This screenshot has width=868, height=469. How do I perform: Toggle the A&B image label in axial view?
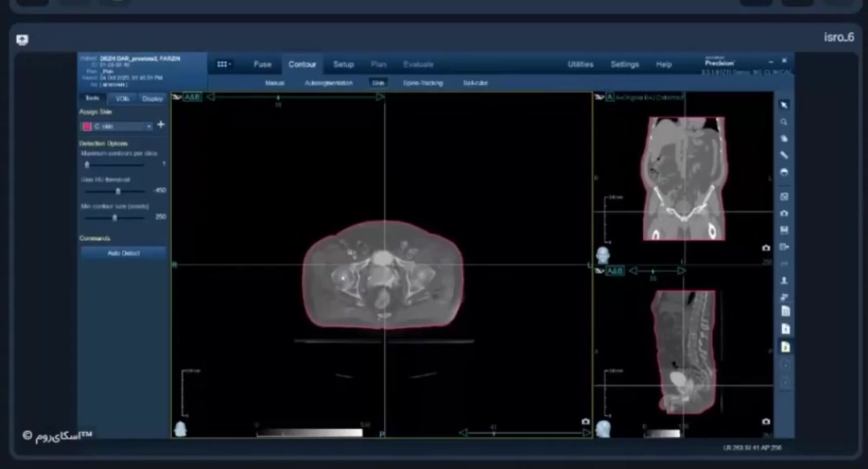192,97
